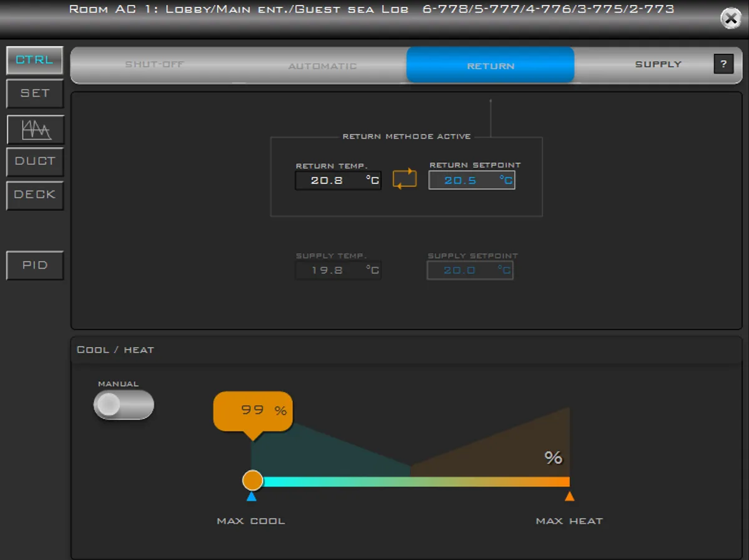Select the Automatic mode
Viewport: 749px width, 560px height.
[x=322, y=66]
